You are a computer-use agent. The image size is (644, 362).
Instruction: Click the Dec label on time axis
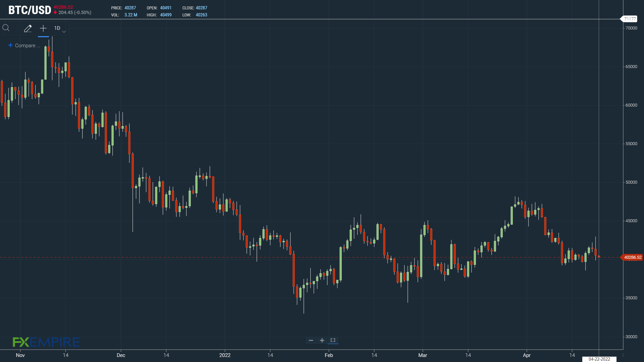tap(121, 355)
